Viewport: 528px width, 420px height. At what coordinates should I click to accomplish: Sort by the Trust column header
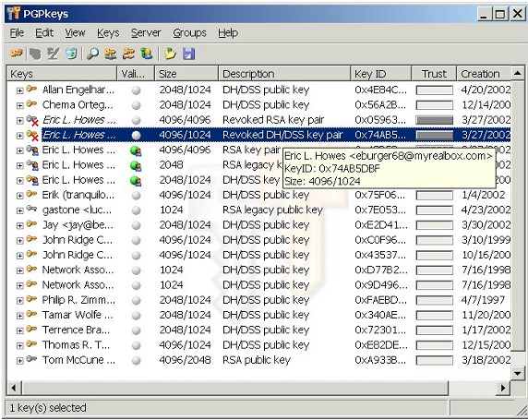pyautogui.click(x=434, y=74)
